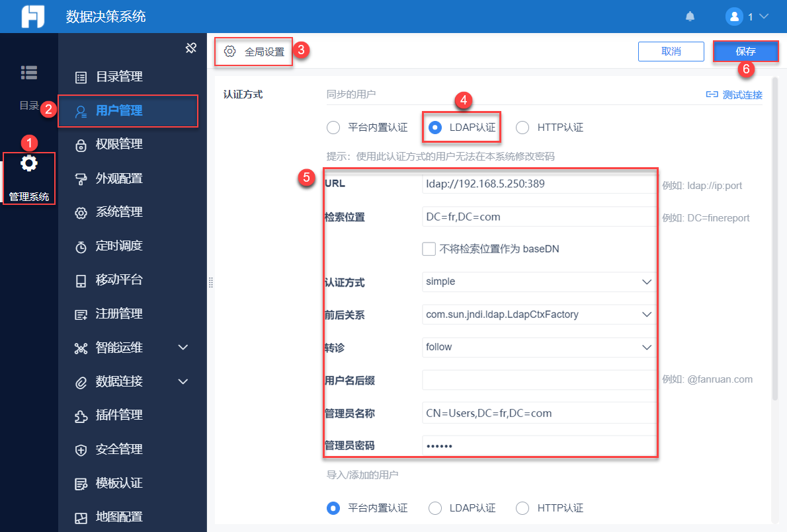787x532 pixels.
Task: Click the 定时调度 clock icon
Action: click(x=81, y=247)
